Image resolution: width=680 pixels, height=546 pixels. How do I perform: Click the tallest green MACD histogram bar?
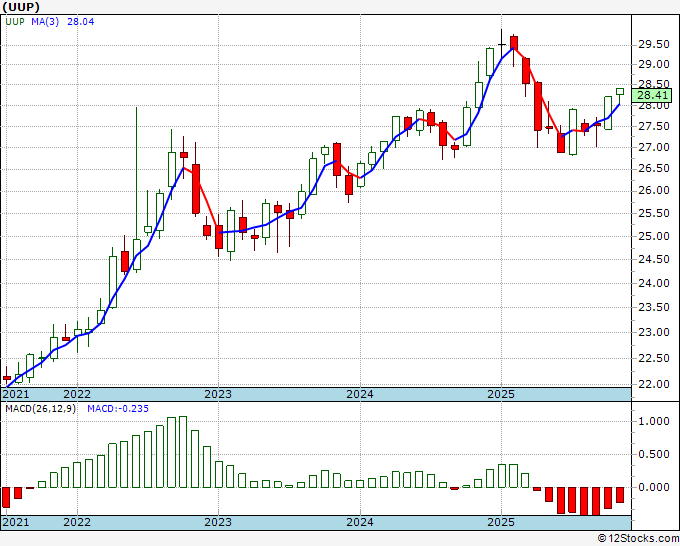point(183,452)
